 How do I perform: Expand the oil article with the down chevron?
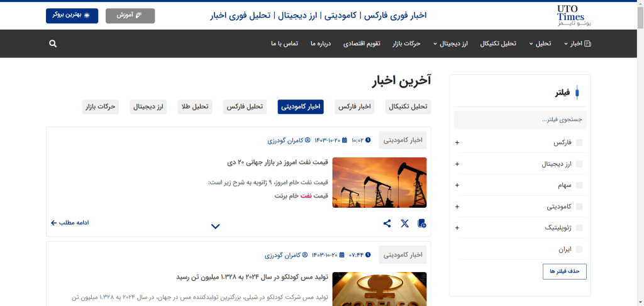(x=216, y=227)
